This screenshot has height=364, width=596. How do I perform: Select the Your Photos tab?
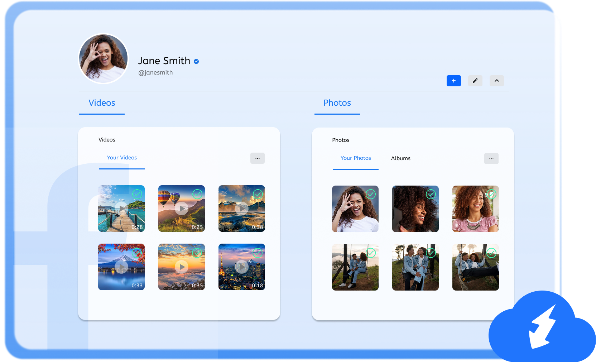[356, 158]
